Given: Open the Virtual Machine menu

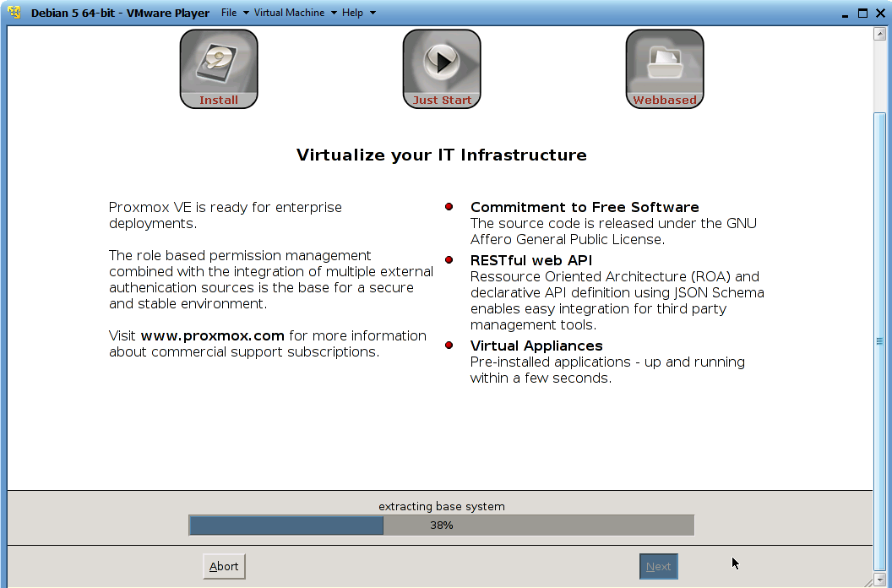Looking at the screenshot, I should 289,13.
